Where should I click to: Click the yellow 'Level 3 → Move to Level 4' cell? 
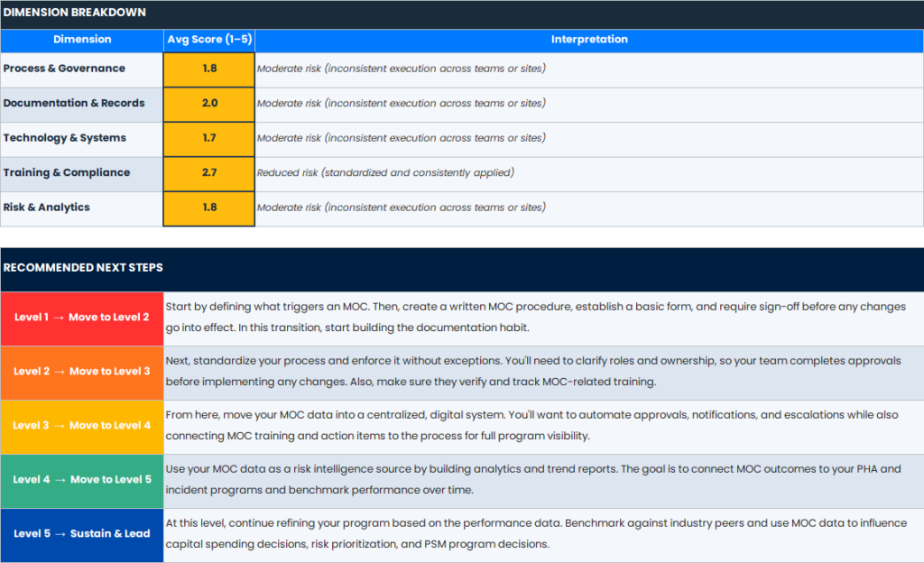(x=82, y=427)
